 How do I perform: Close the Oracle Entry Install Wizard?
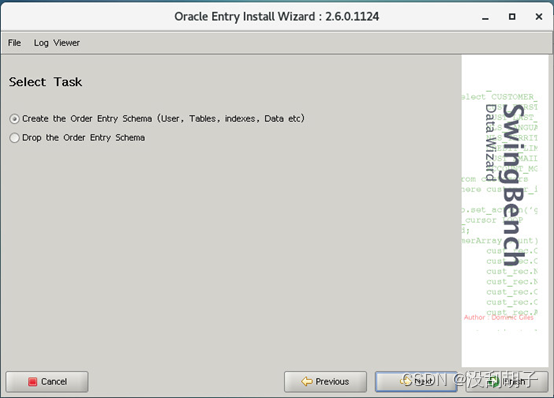coord(539,17)
